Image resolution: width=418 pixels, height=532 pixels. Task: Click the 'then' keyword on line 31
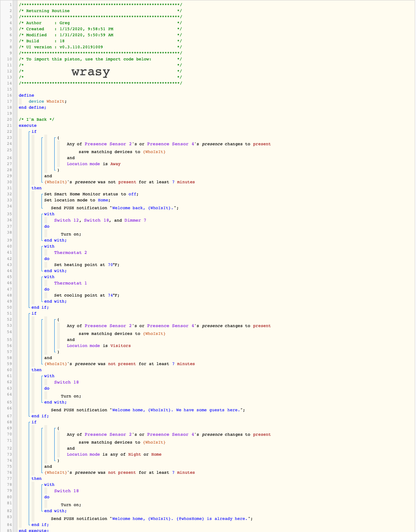pos(37,188)
